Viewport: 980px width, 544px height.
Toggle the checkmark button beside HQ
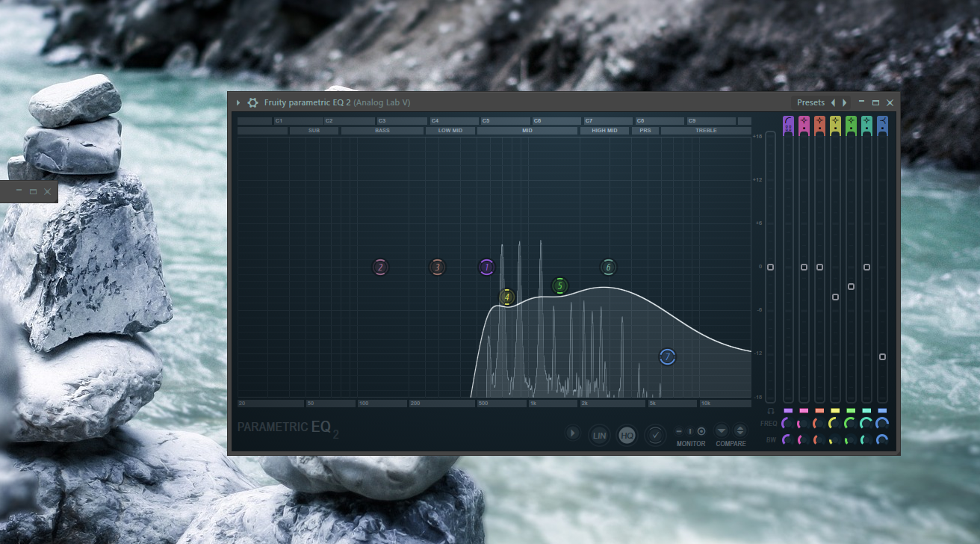point(655,435)
